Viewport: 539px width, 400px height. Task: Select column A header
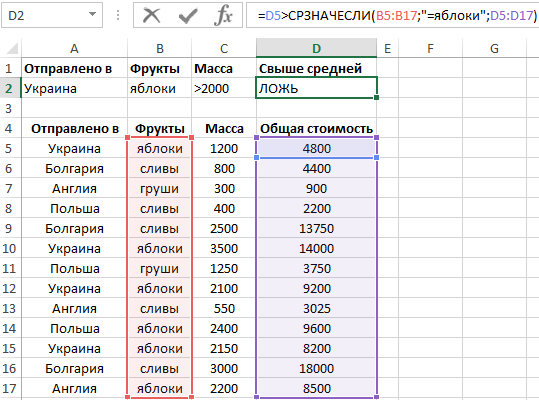click(x=74, y=48)
